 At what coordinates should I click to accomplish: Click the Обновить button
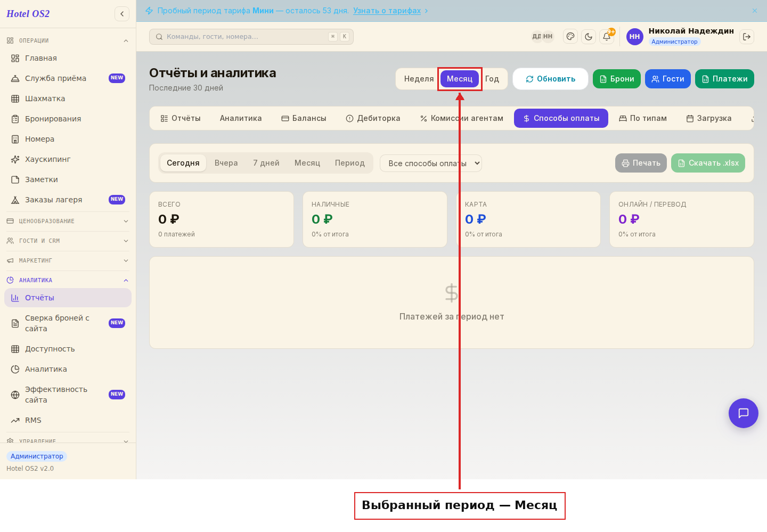[x=550, y=79]
